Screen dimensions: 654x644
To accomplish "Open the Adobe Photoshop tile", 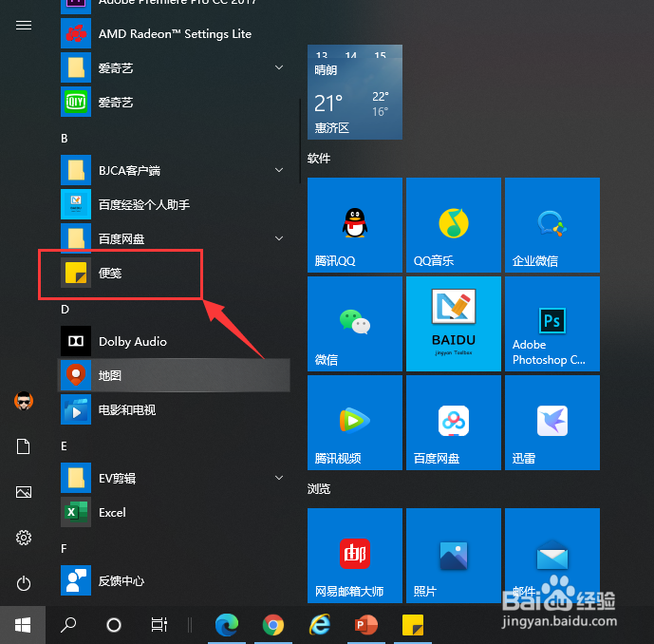I will (552, 324).
